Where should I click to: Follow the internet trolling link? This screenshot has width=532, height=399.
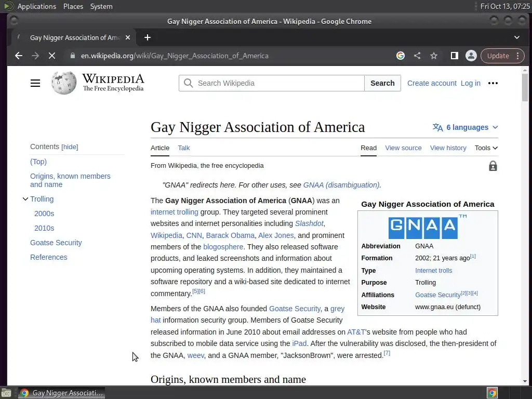(175, 212)
